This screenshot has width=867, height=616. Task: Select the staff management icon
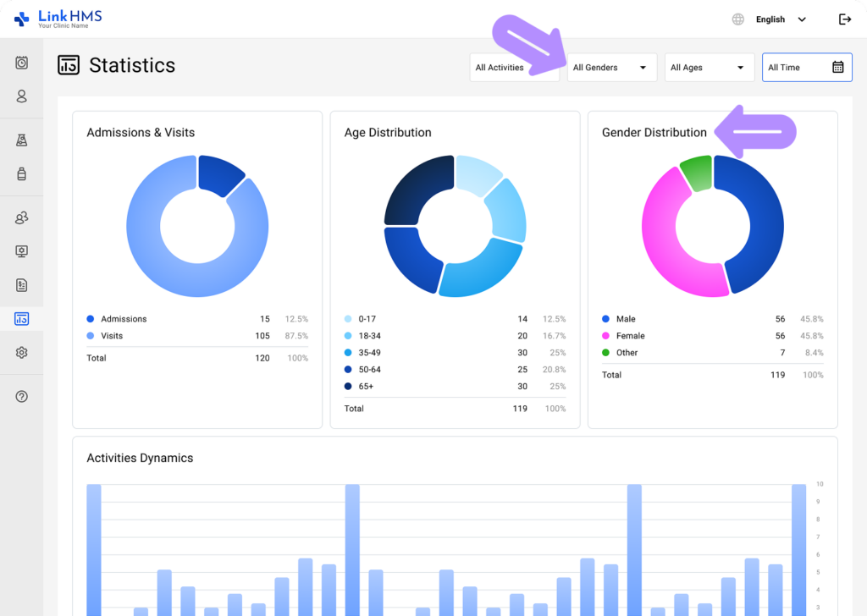[20, 217]
